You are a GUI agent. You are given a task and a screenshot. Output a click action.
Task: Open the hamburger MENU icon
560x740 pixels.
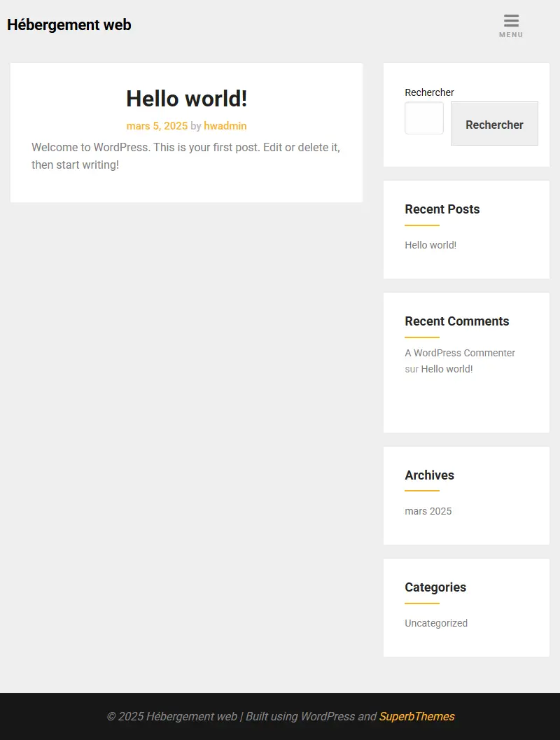(x=511, y=25)
